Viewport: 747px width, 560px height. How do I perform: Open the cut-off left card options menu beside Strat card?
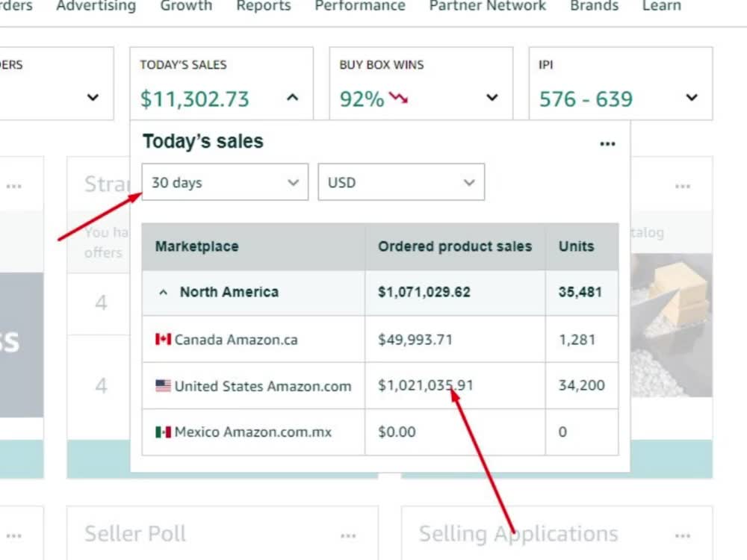coord(13,186)
